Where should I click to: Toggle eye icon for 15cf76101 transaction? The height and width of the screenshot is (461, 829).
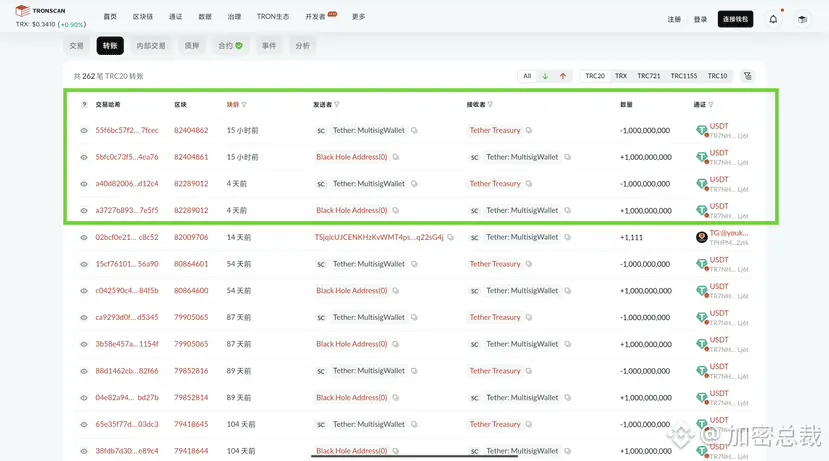tap(84, 264)
